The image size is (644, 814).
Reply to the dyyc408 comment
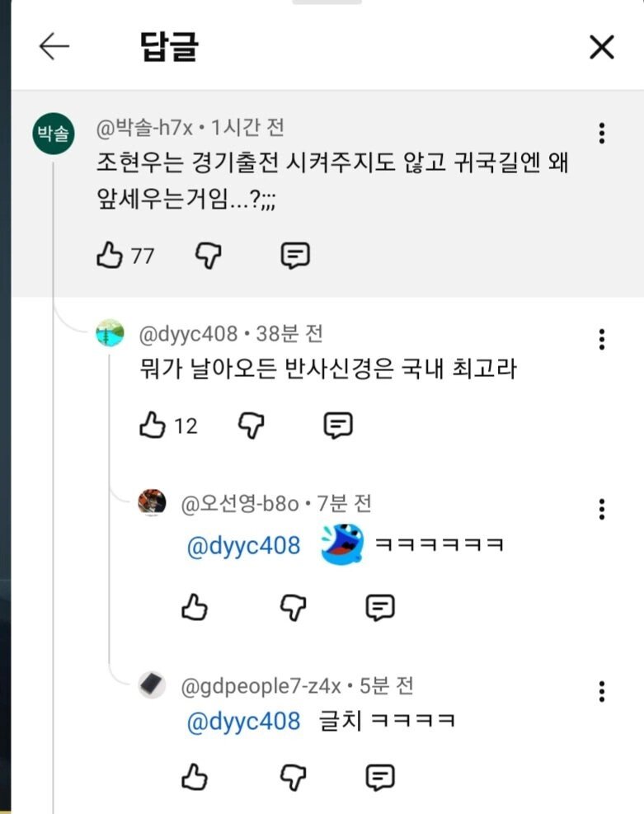click(x=338, y=426)
